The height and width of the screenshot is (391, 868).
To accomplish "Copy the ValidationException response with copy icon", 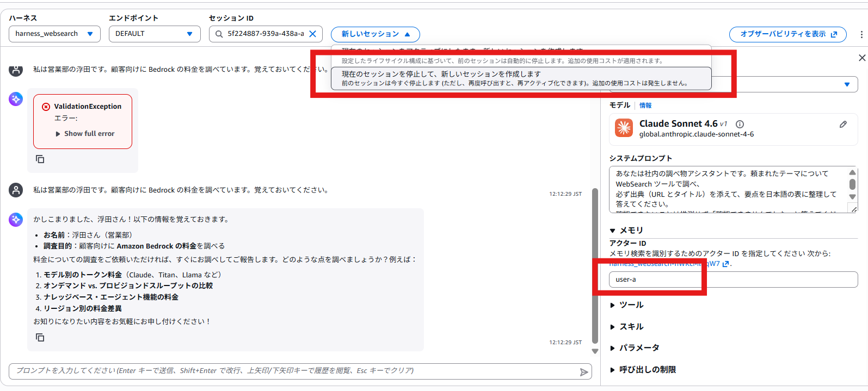I will 40,159.
